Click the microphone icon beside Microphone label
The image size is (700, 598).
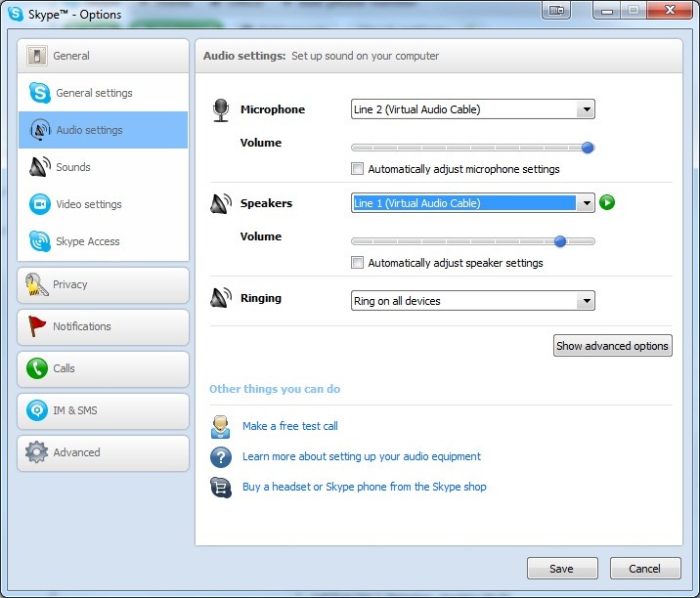(x=221, y=110)
